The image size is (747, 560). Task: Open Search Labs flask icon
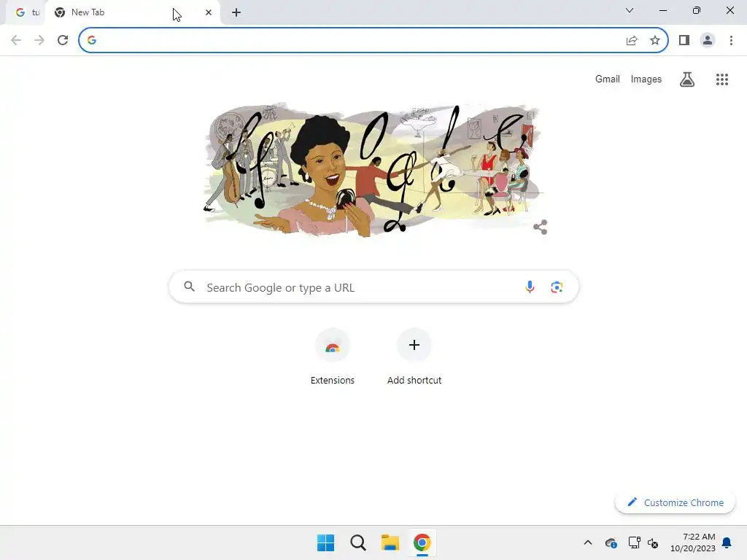[686, 79]
